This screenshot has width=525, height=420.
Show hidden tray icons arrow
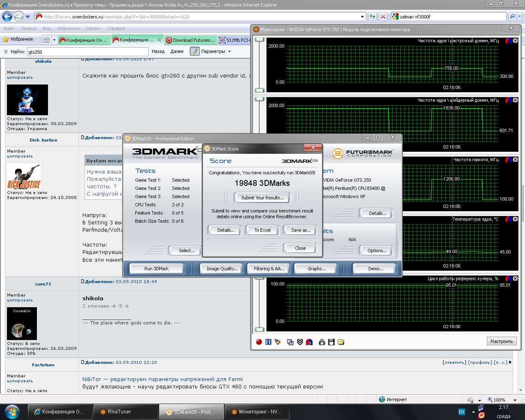tap(473, 412)
